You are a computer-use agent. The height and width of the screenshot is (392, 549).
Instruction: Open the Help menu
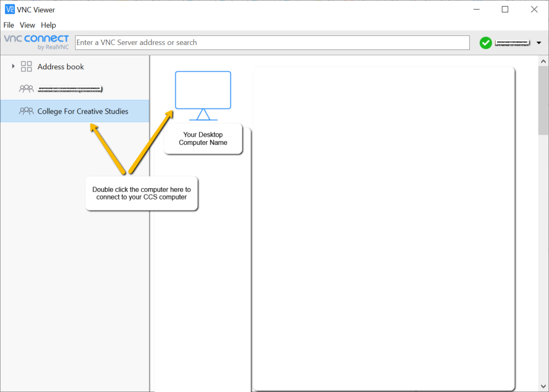[48, 25]
